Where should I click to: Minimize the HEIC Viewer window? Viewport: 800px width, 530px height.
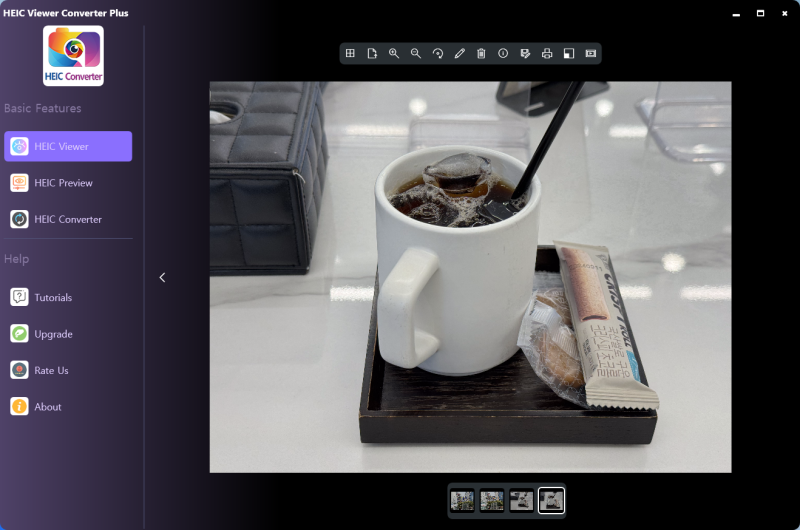coord(736,14)
